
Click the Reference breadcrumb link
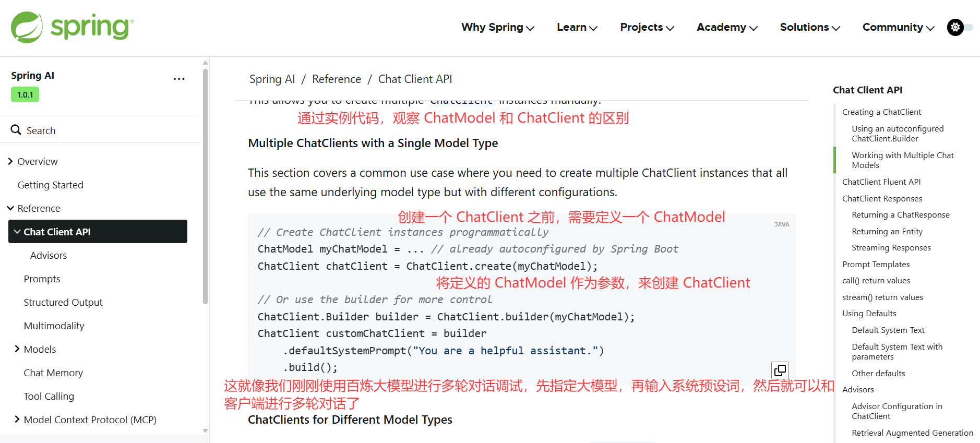[x=336, y=79]
